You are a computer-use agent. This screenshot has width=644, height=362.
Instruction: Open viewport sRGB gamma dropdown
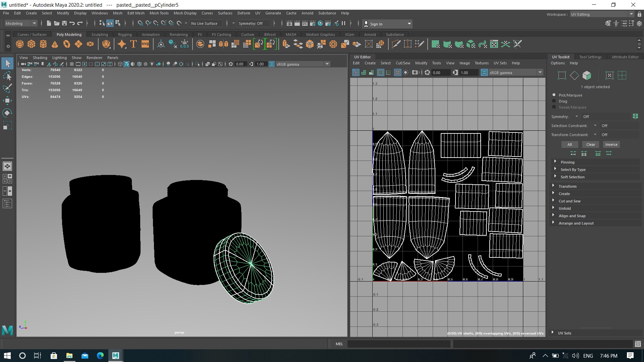click(303, 64)
